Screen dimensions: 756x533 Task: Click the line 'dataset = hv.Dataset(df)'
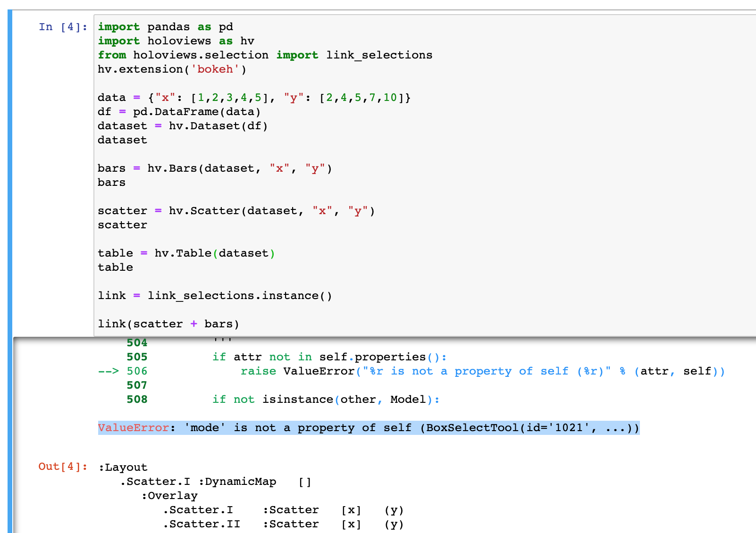pos(183,126)
